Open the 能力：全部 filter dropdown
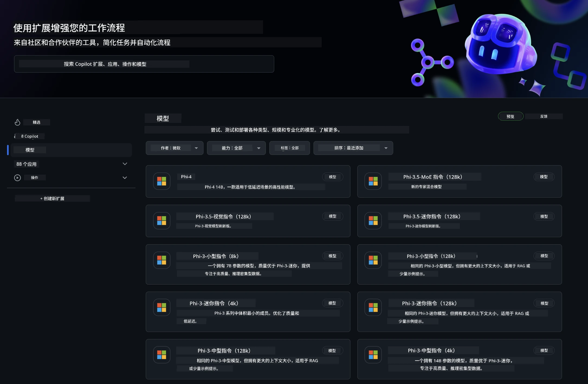 click(x=236, y=148)
